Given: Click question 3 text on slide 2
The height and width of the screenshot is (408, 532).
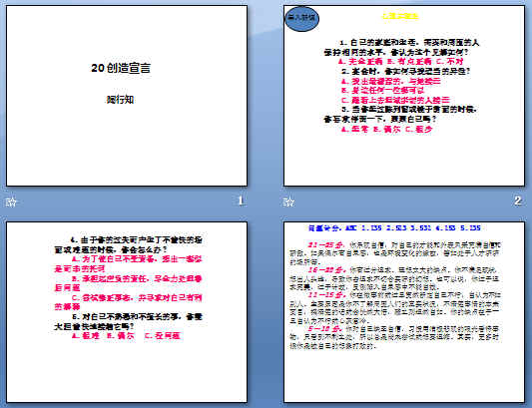Looking at the screenshot, I should click(x=401, y=115).
